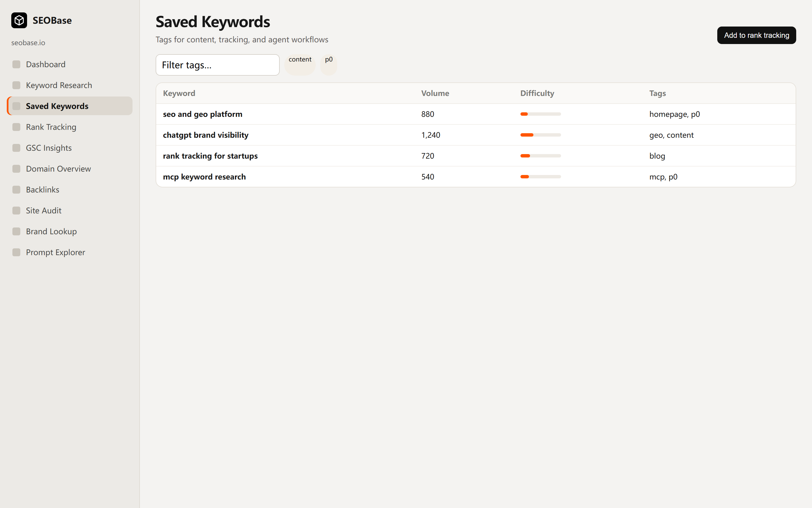The image size is (812, 508).
Task: Click the Tags column header
Action: tap(657, 93)
